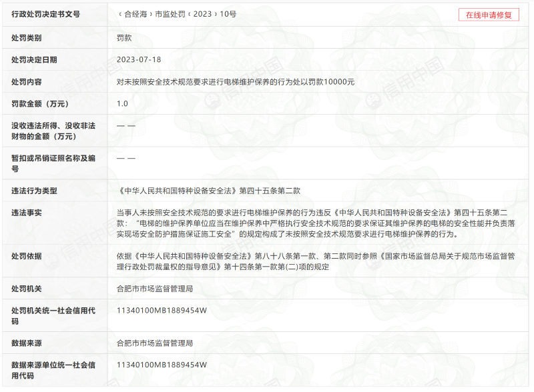Click the 罚款 value in 处罚类别 row
This screenshot has width=534, height=392.
point(124,38)
